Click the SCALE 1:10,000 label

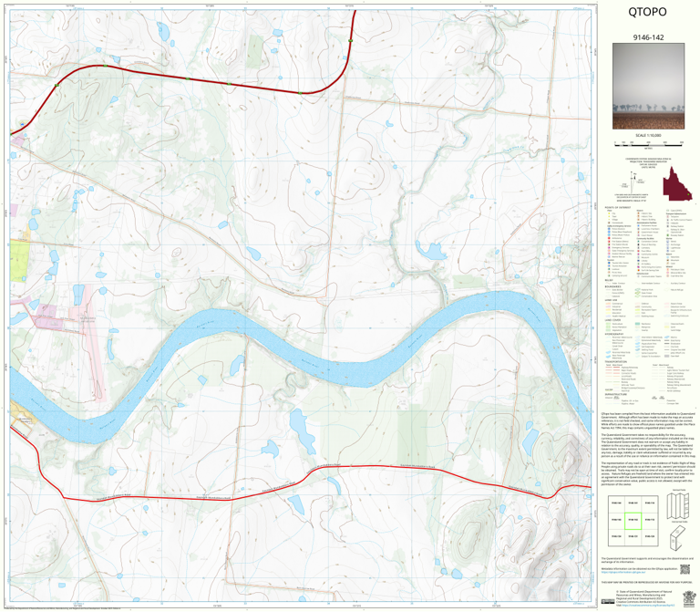tap(648, 135)
